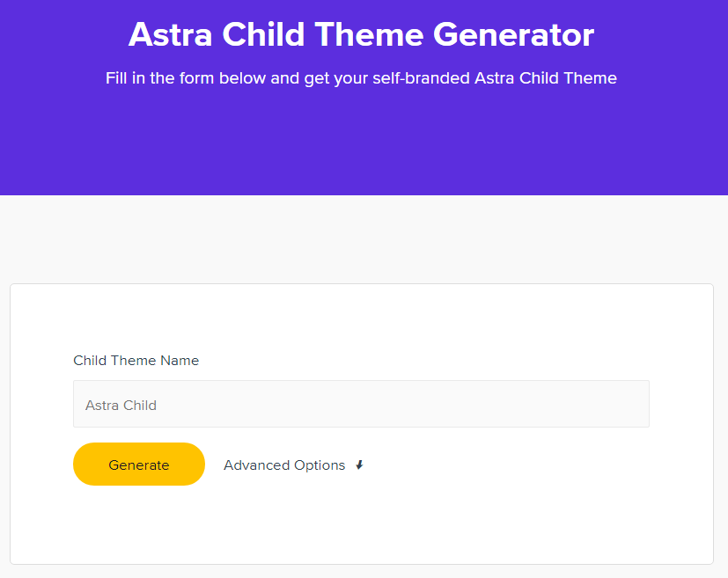This screenshot has width=728, height=578.
Task: Click the word 'Advanced' in the Advanced Options link
Action: click(x=257, y=465)
